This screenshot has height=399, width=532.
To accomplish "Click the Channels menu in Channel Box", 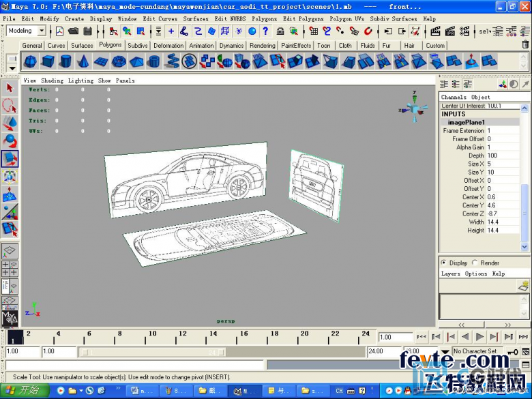I will pos(454,97).
